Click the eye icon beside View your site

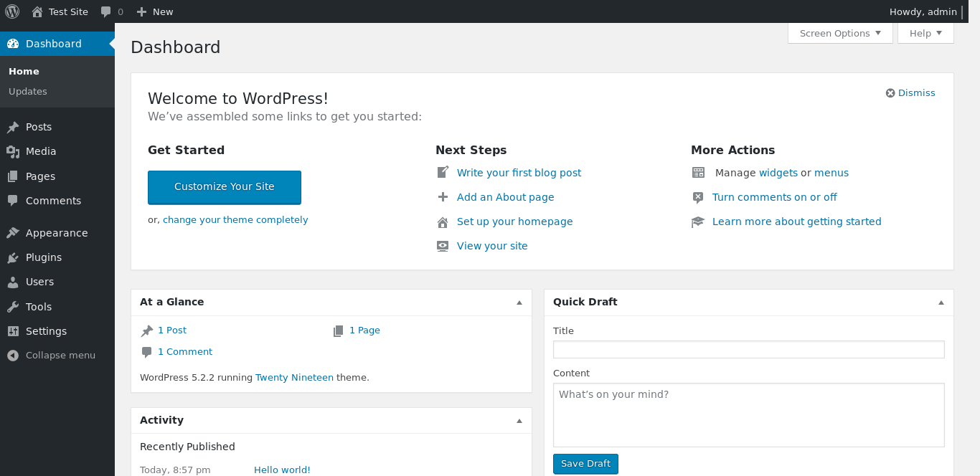click(x=443, y=246)
